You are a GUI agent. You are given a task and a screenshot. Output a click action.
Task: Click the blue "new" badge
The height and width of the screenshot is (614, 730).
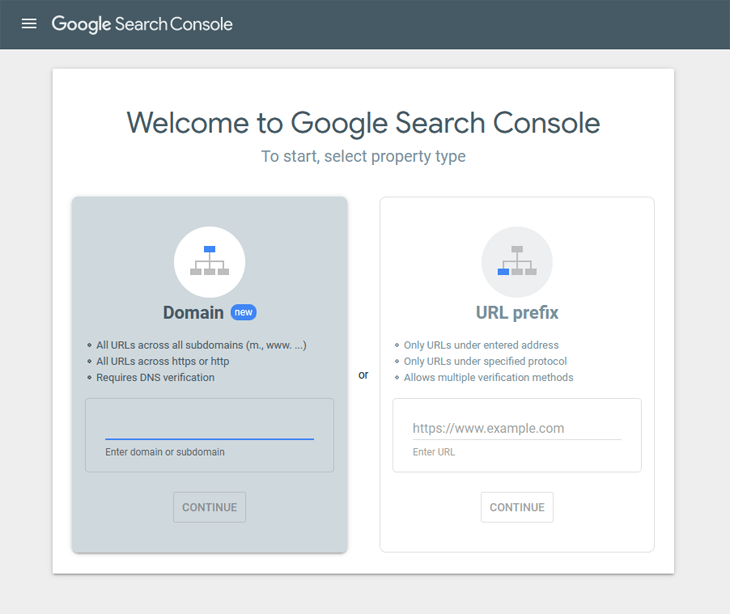(x=243, y=313)
